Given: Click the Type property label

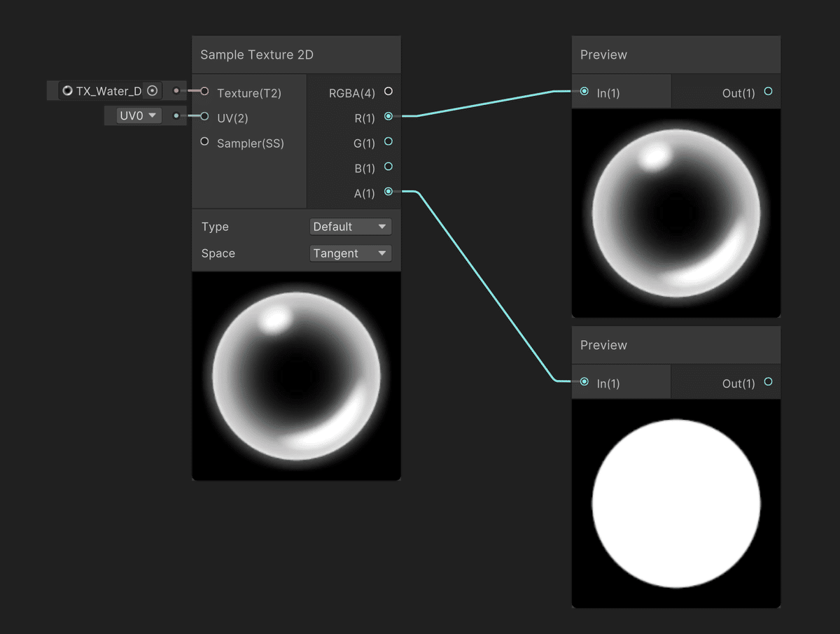Looking at the screenshot, I should pos(215,227).
